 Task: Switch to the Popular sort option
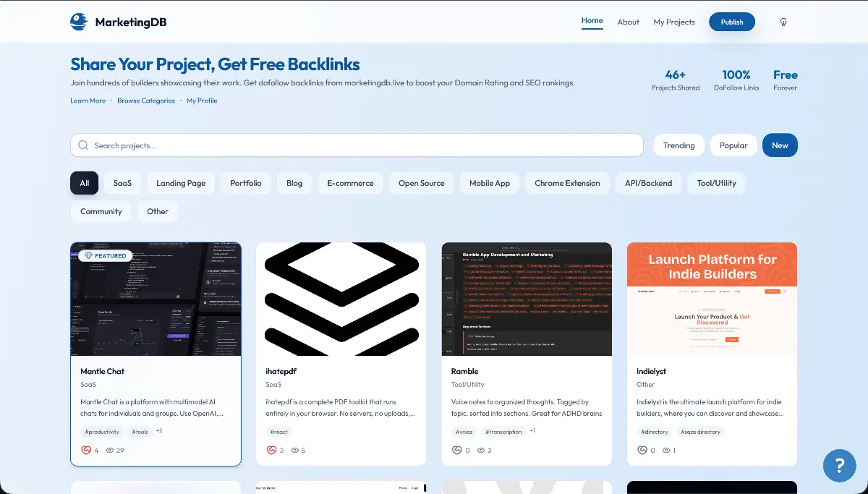(x=733, y=145)
